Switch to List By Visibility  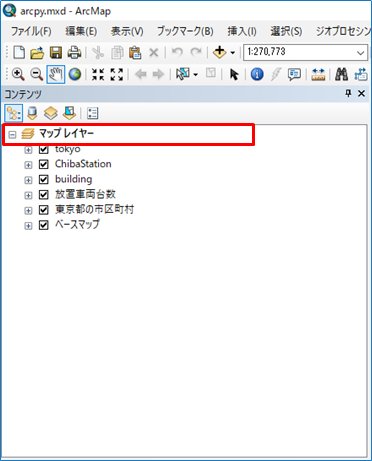(51, 113)
